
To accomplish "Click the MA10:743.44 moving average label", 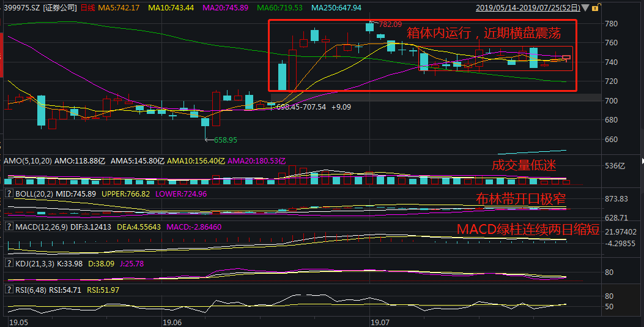I will pyautogui.click(x=171, y=8).
